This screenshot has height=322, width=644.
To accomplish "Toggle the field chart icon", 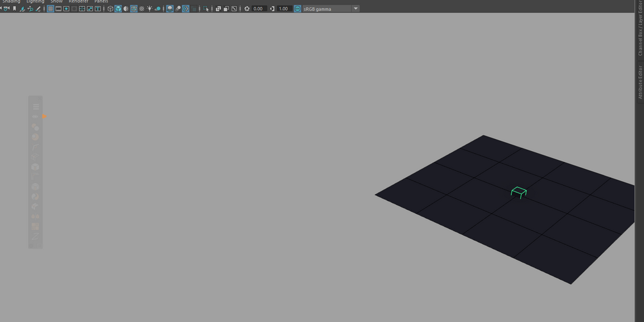I will coord(82,8).
